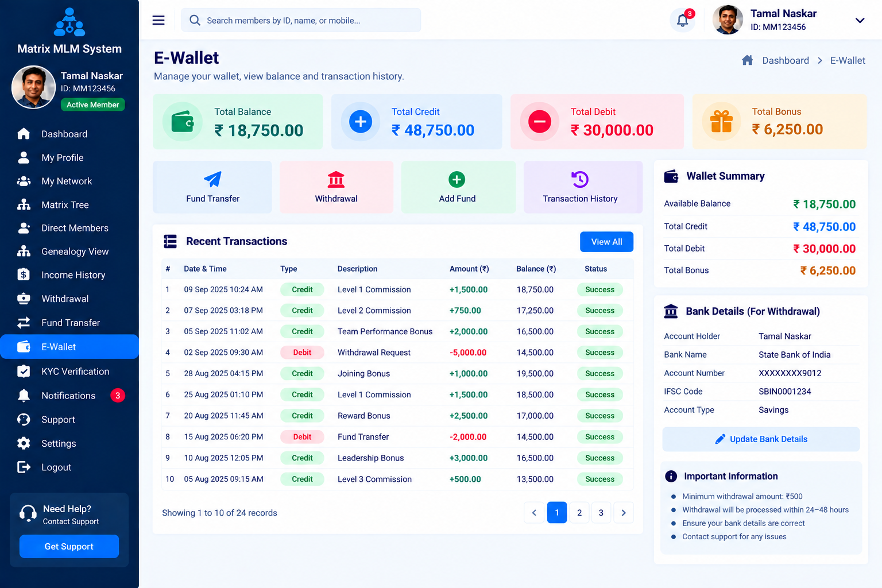Click the gift Total Bonus icon

click(x=721, y=122)
